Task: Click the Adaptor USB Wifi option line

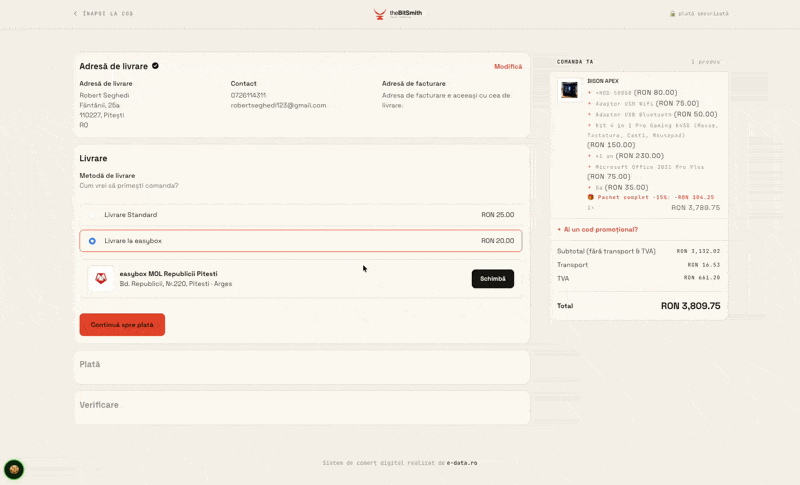Action: pyautogui.click(x=643, y=104)
